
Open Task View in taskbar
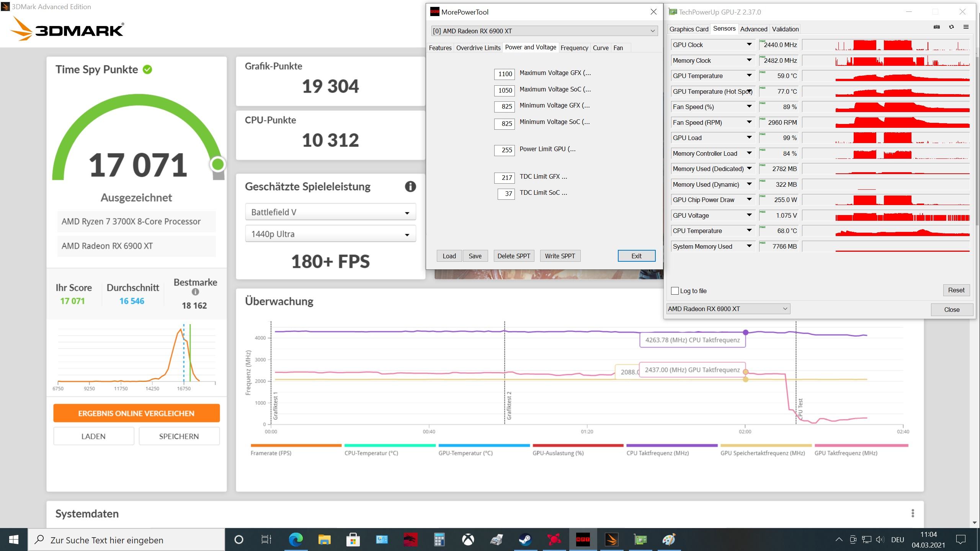pyautogui.click(x=266, y=540)
